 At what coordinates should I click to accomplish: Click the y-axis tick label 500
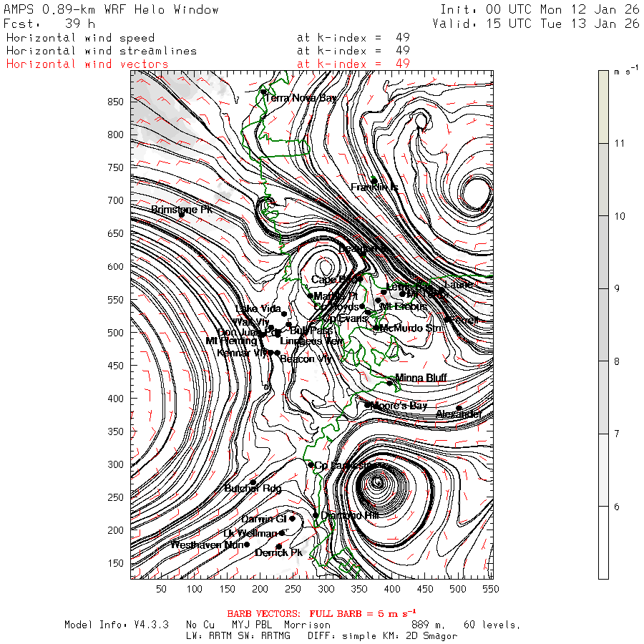(115, 332)
